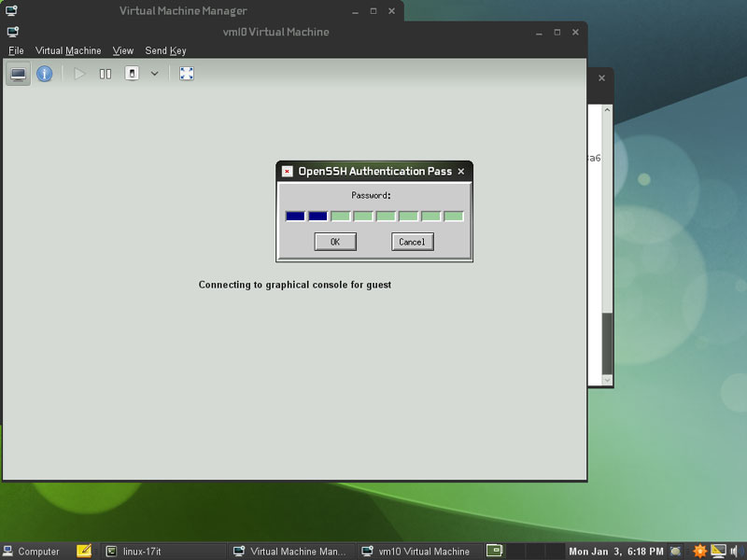Close the Virtual Machine Manager window
747x560 pixels.
coord(391,11)
